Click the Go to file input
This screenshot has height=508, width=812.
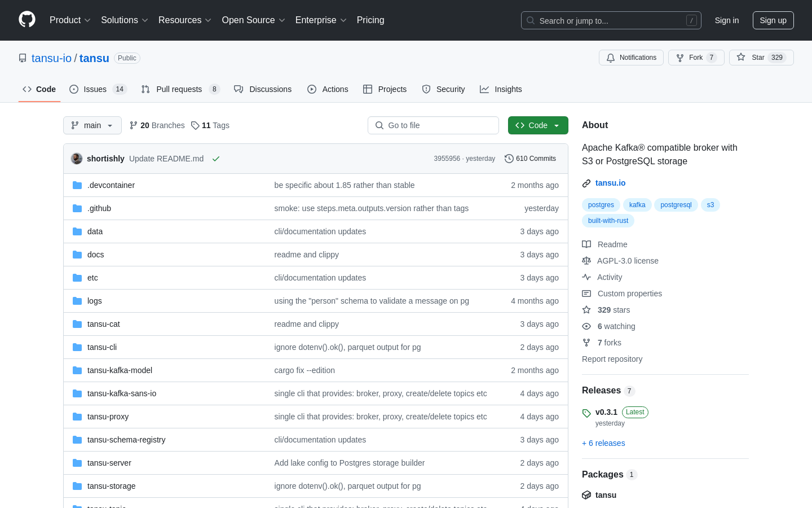coord(433,125)
